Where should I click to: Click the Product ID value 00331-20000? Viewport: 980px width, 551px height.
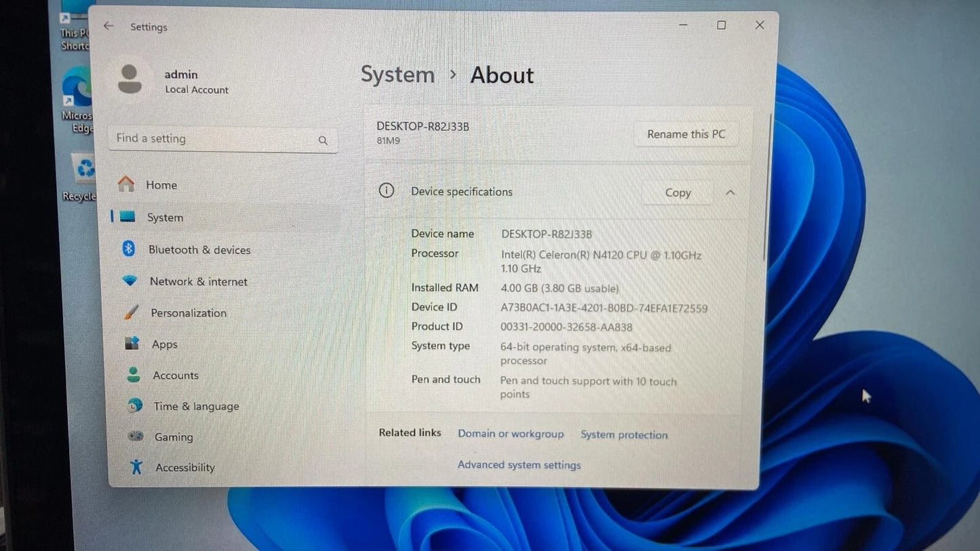point(566,327)
